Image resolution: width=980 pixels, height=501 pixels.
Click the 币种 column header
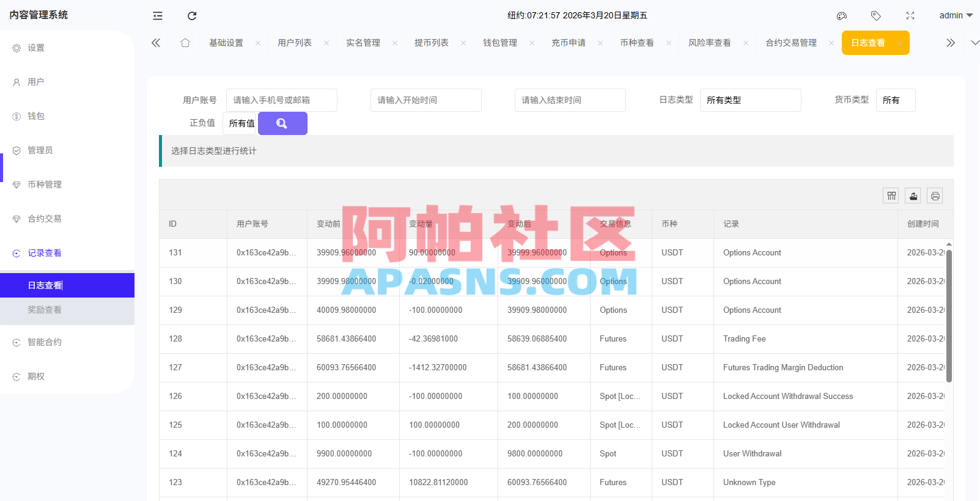(683, 224)
